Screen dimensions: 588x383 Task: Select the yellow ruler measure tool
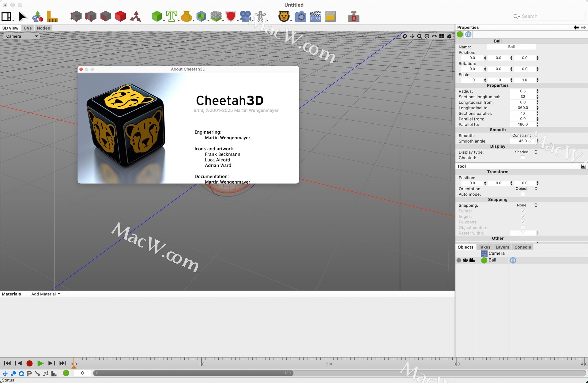point(52,17)
